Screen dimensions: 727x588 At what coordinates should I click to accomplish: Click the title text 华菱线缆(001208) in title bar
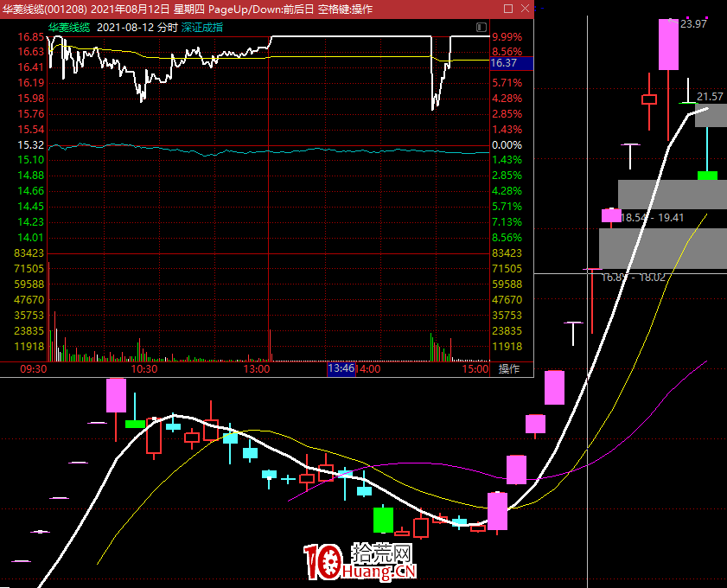(x=45, y=10)
